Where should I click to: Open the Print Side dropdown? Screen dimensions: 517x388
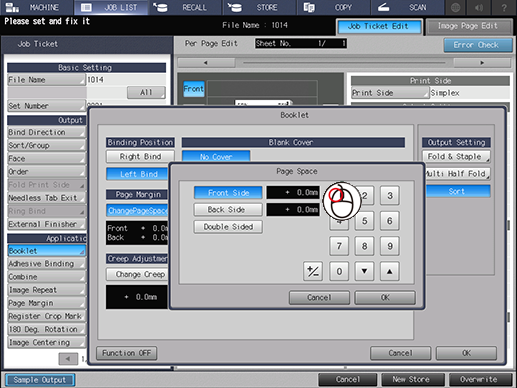point(390,93)
